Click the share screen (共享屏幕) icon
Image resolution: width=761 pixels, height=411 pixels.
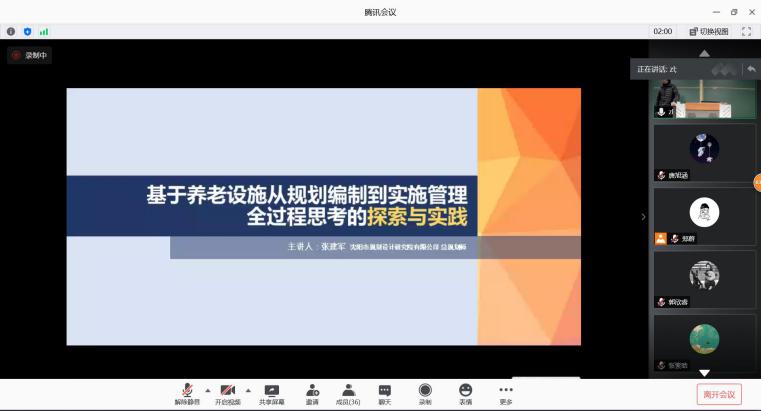click(x=271, y=393)
